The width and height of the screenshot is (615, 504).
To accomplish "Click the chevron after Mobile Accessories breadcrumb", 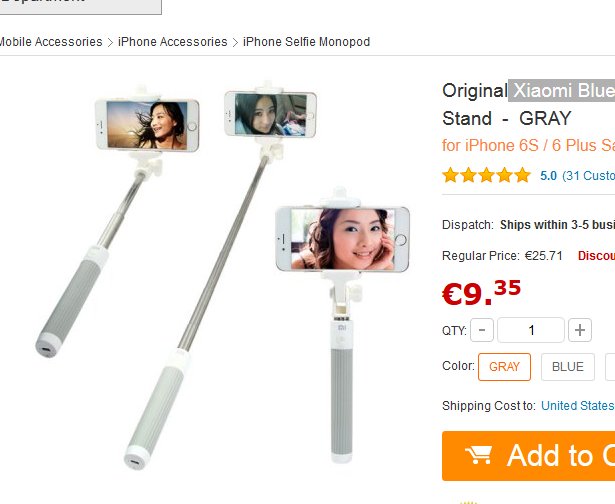I will click(x=110, y=42).
